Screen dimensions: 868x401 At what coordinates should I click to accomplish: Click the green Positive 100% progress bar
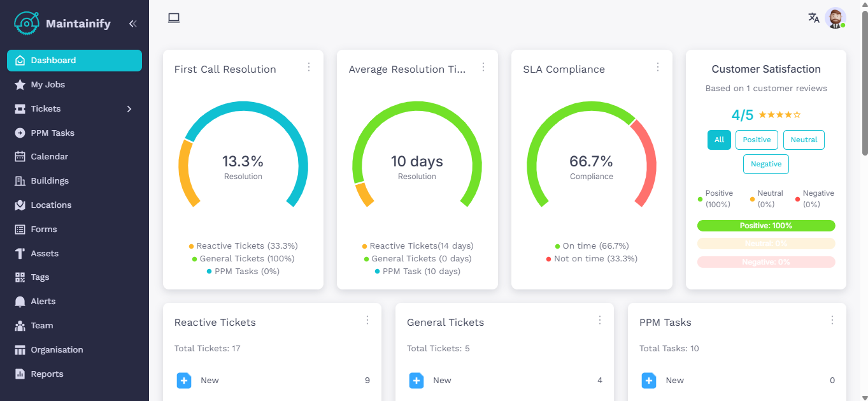[x=765, y=226]
